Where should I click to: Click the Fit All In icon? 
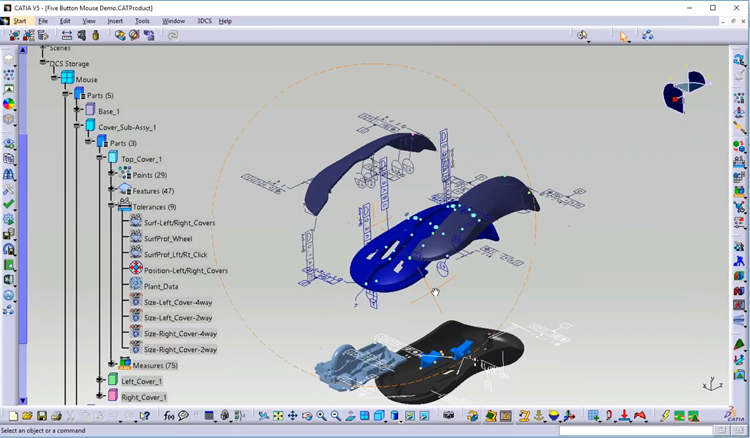tap(278, 416)
